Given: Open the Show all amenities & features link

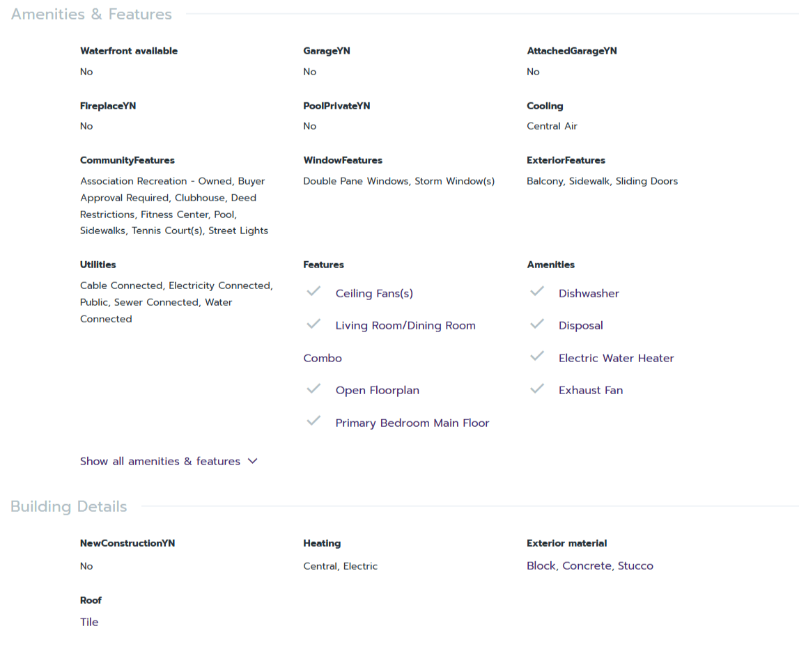Looking at the screenshot, I should 160,461.
